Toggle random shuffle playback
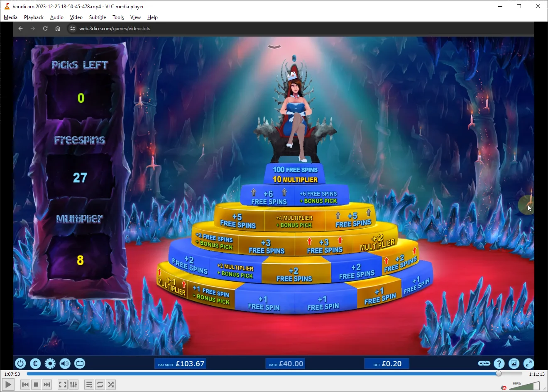Screen dimensions: 548x392 click(111, 385)
